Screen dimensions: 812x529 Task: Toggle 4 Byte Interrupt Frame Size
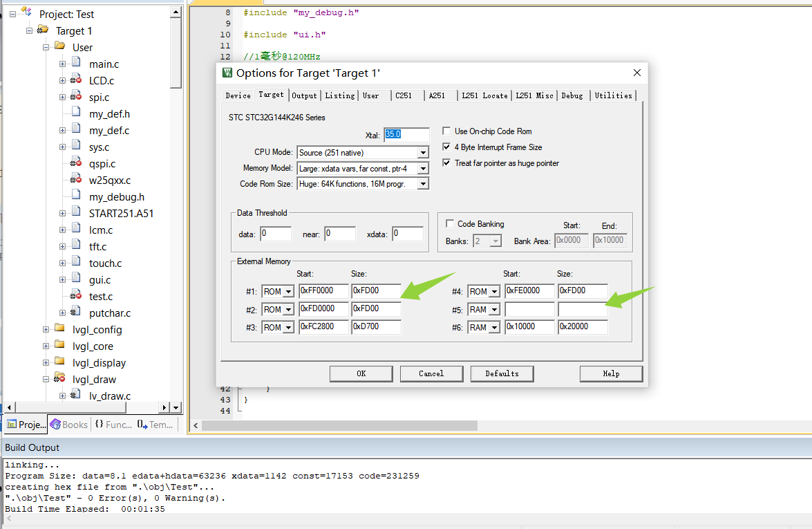click(x=447, y=147)
